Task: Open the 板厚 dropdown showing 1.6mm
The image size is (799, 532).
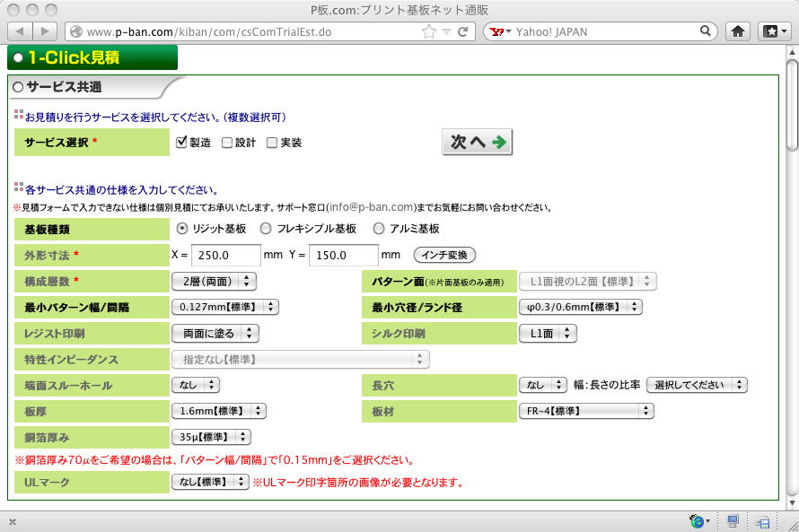Action: click(x=219, y=411)
